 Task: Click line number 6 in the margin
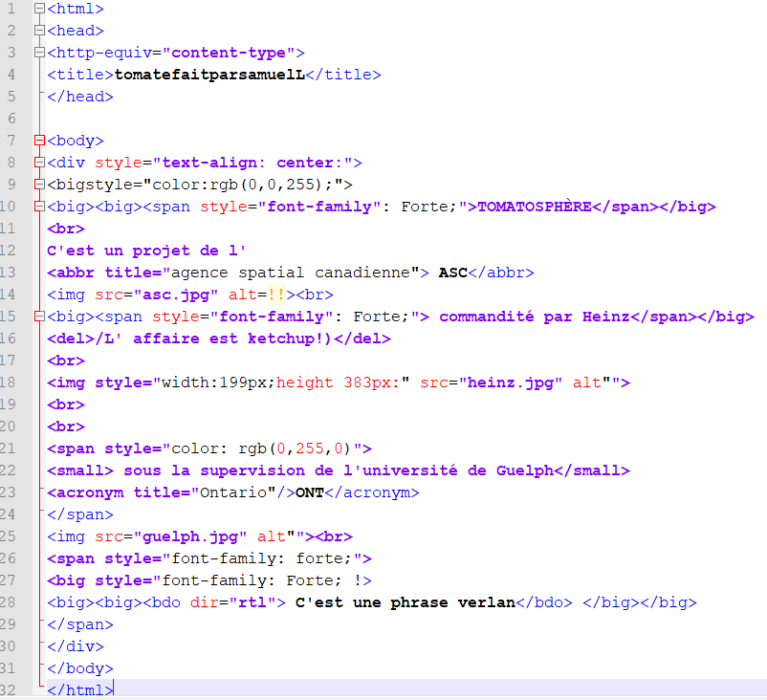(11, 119)
